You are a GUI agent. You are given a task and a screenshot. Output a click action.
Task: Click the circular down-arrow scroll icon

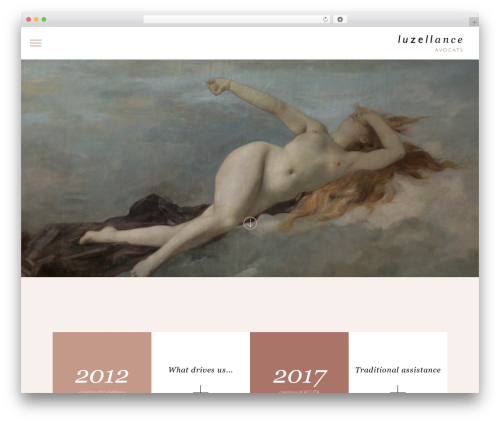[250, 223]
